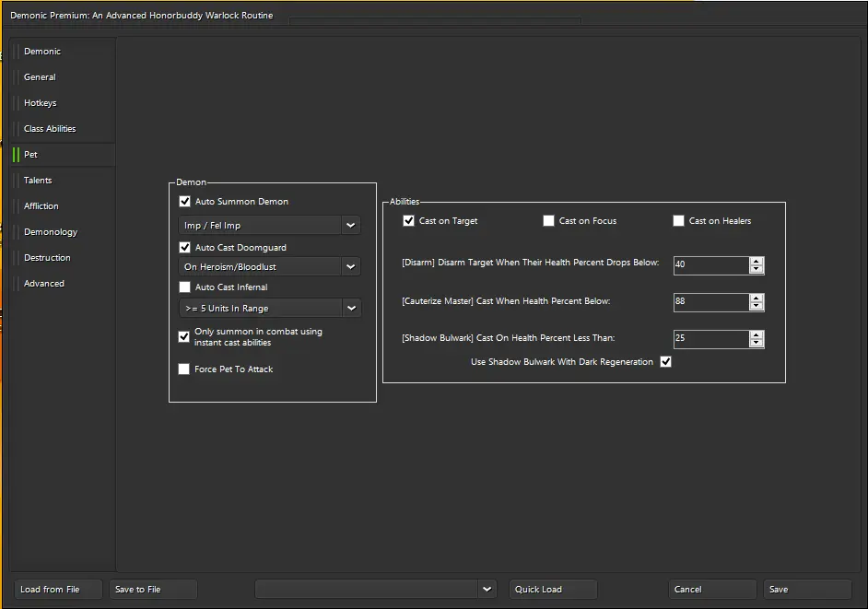This screenshot has width=868, height=609.
Task: Increase the Shadow Bulwark percent value
Action: pos(757,334)
